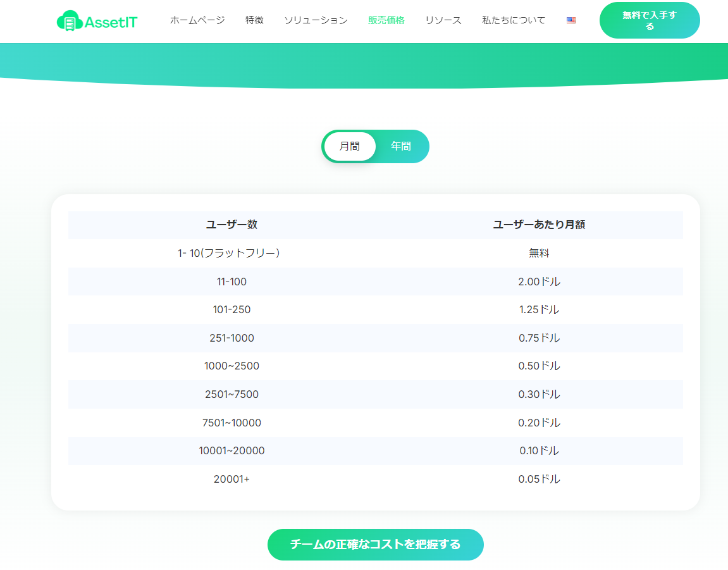Open the 特徴 menu item
The image size is (728, 570).
(254, 20)
